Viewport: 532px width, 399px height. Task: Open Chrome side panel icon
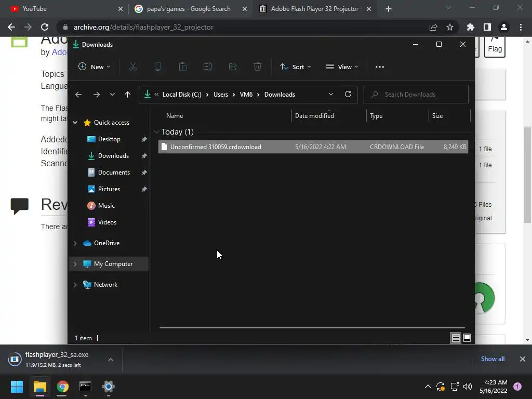point(487,27)
